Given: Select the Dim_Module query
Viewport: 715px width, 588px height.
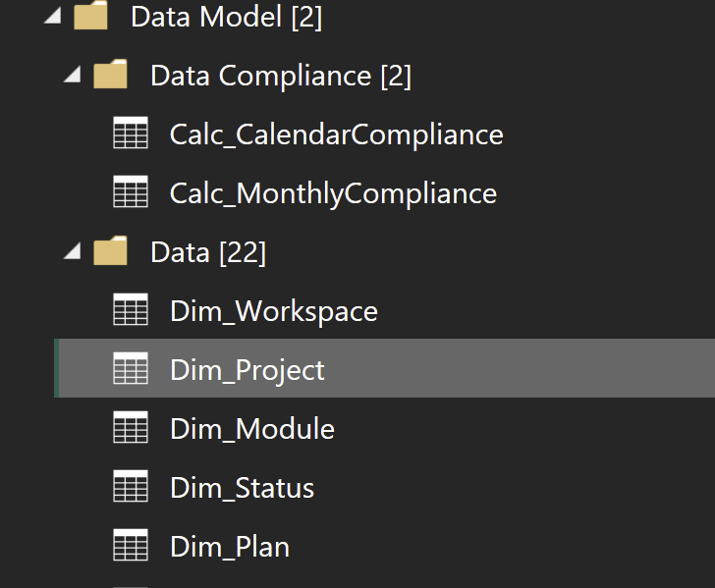Looking at the screenshot, I should coord(251,429).
